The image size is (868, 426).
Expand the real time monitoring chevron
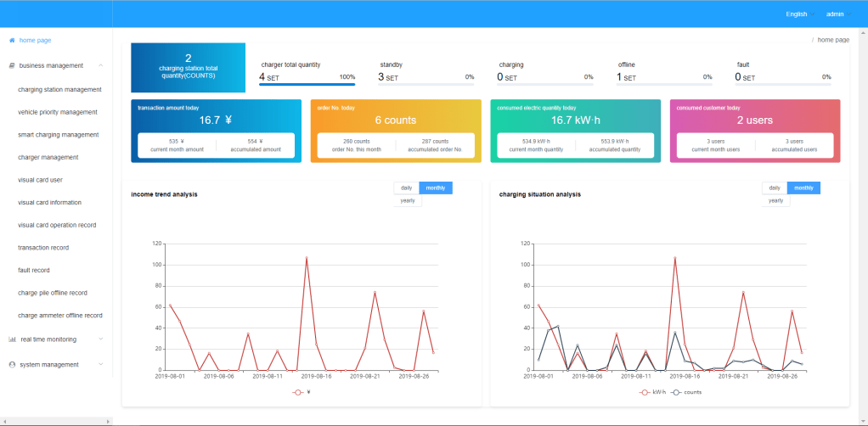(x=101, y=339)
